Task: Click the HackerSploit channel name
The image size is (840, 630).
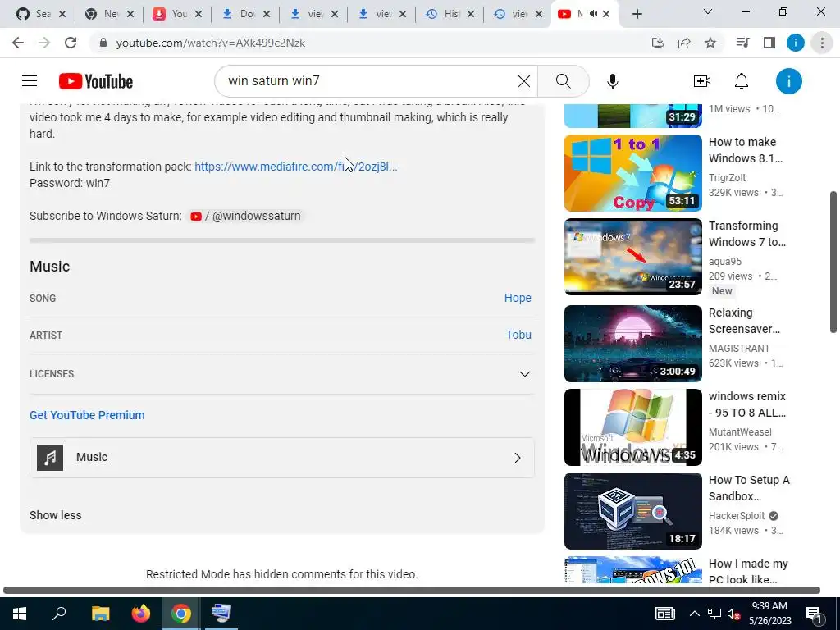Action: click(737, 516)
